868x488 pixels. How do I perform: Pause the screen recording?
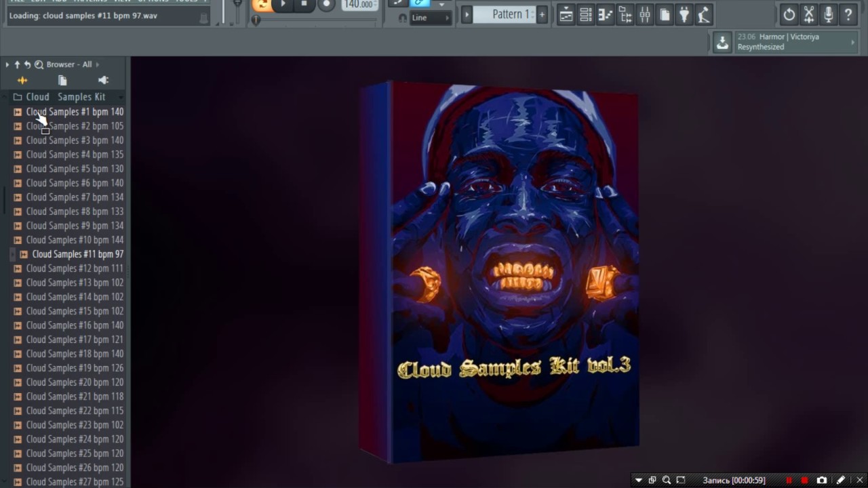(789, 480)
